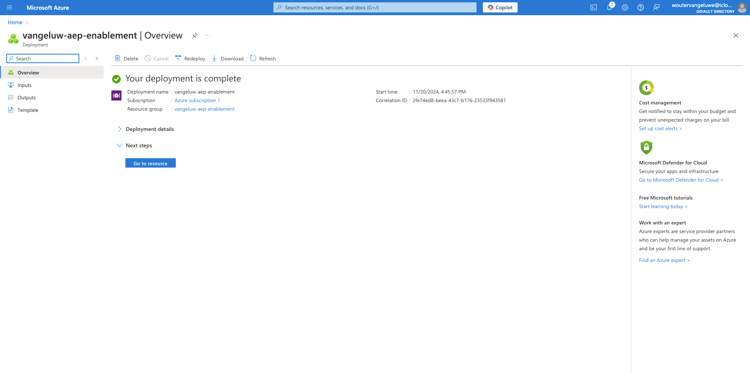Close the deployment overview blade
This screenshot has width=750, height=373.
[736, 35]
